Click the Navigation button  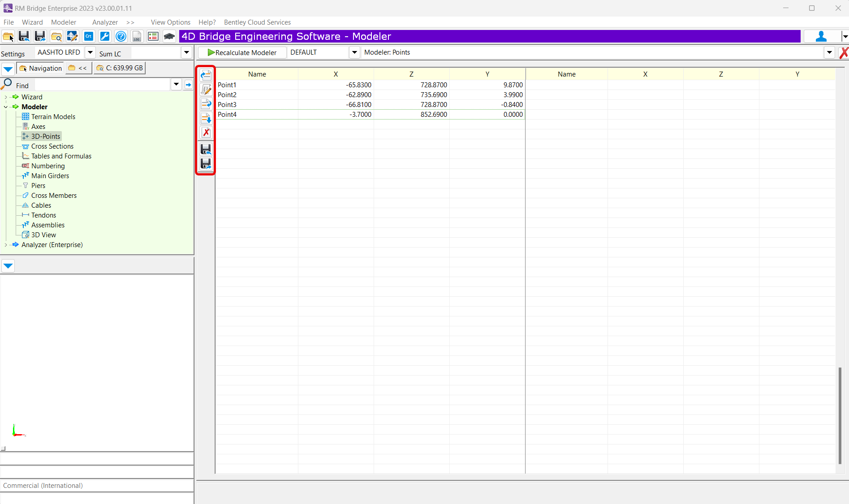(40, 68)
